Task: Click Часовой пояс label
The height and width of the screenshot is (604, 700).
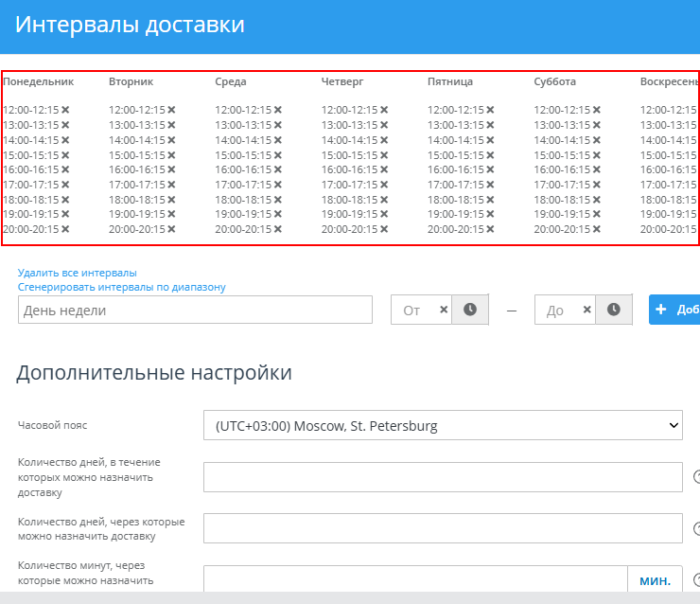Action: [x=53, y=425]
